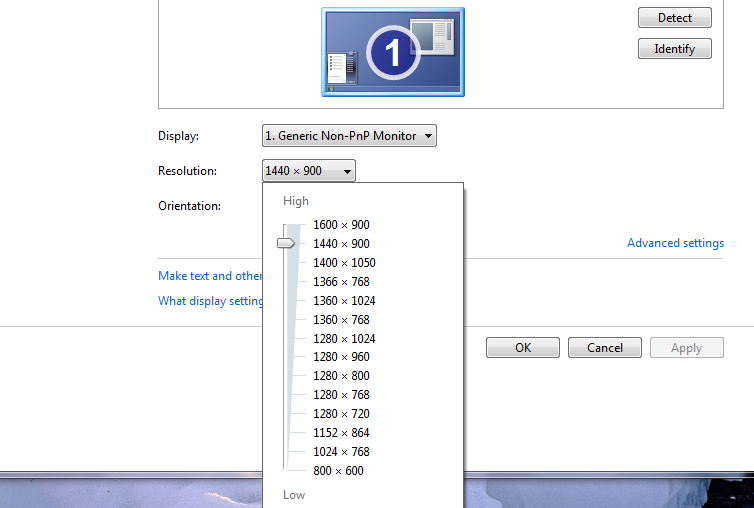Screen dimensions: 754x508
Task: Select the 1280 × 720 resolution
Action: [341, 414]
